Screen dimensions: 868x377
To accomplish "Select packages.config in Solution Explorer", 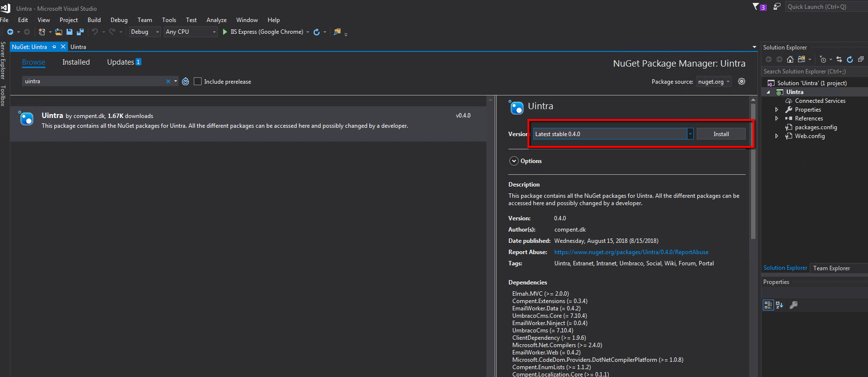I will (x=816, y=127).
